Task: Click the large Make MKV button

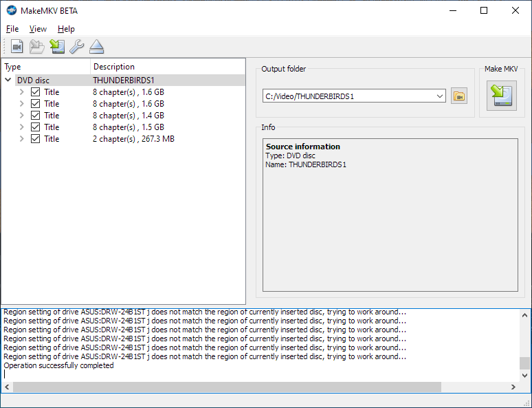Action: click(502, 96)
